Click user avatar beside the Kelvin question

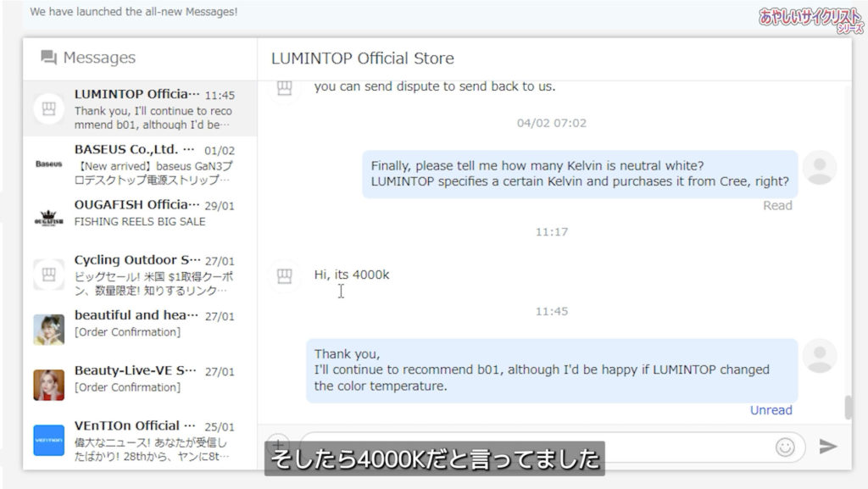coord(820,168)
